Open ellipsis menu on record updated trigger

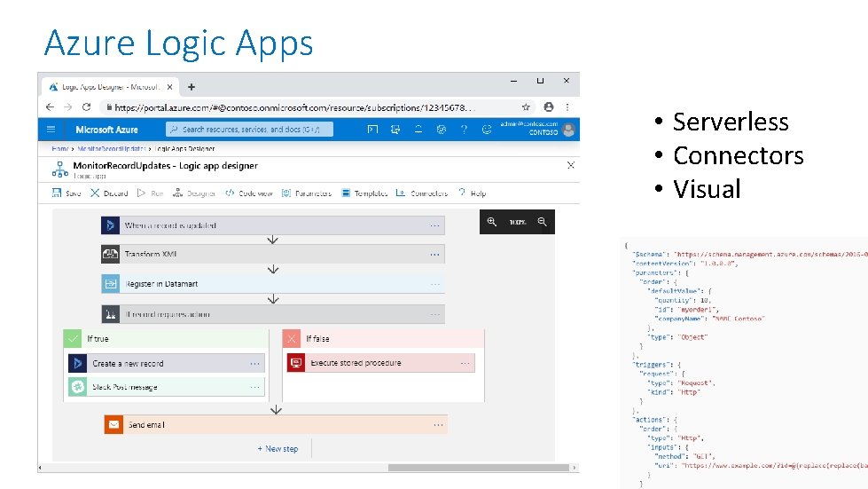[434, 225]
